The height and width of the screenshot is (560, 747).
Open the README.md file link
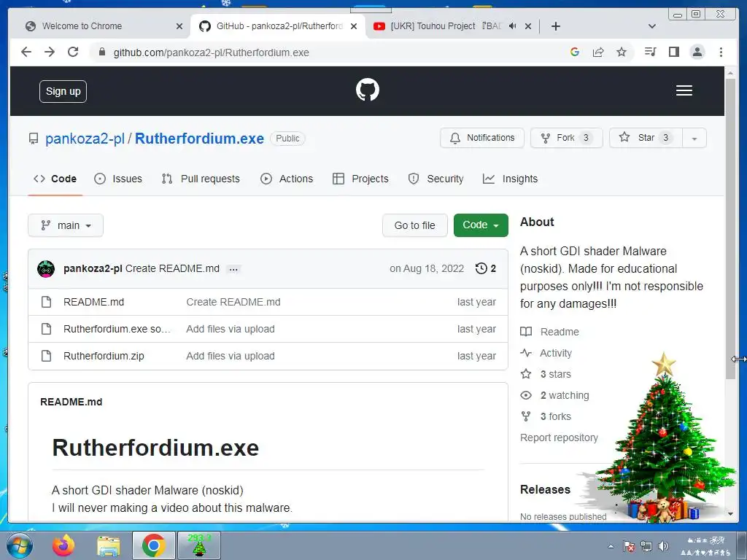coord(93,302)
